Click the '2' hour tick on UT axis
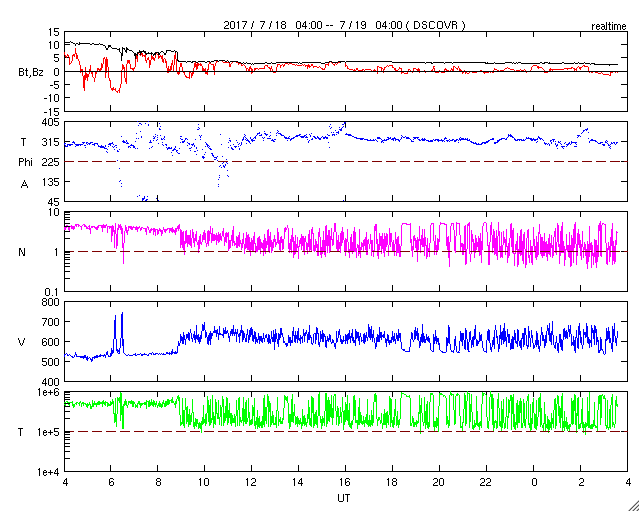Viewport: 640px width, 512px height. pyautogui.click(x=580, y=482)
